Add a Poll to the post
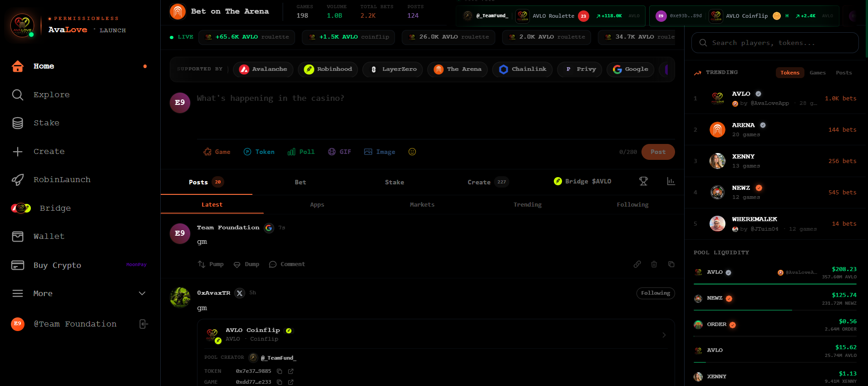The image size is (868, 386). 301,152
